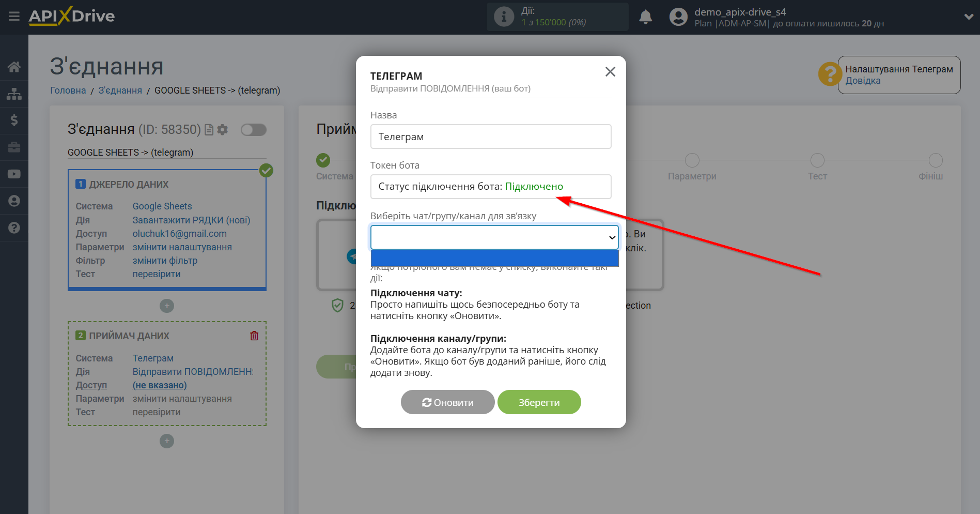Click the Оновити refresh button

click(448, 402)
